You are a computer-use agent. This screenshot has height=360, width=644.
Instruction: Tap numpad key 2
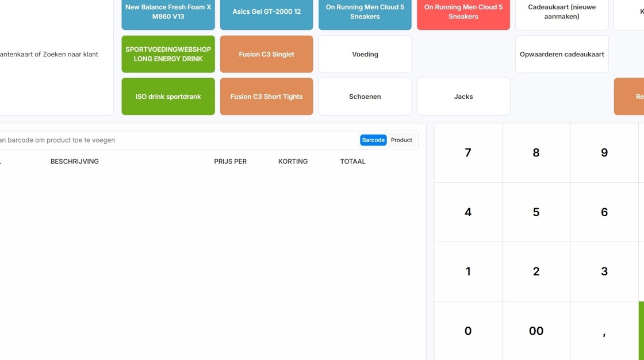pos(536,271)
